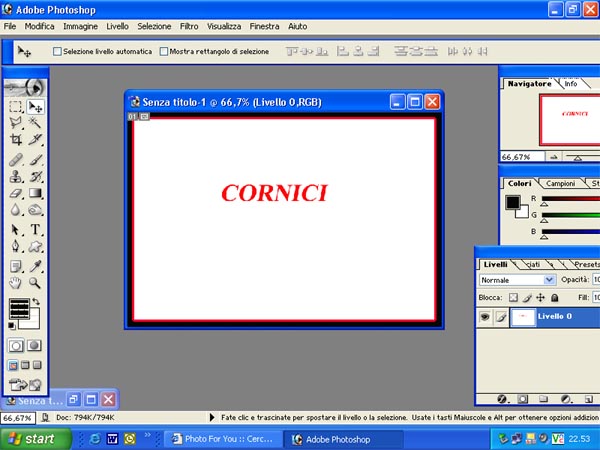Toggle lock all padlock icon
This screenshot has width=600, height=450.
point(554,297)
